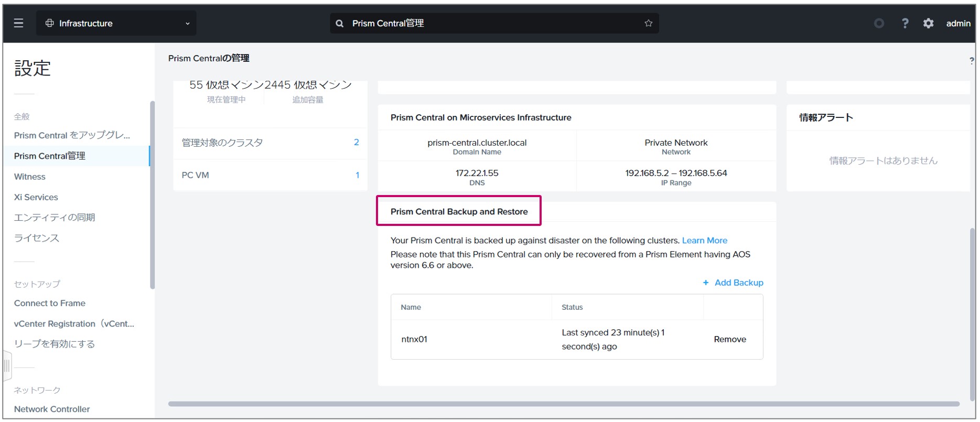Select Witness in settings sidebar
Screen dimensions: 980x422
point(30,177)
